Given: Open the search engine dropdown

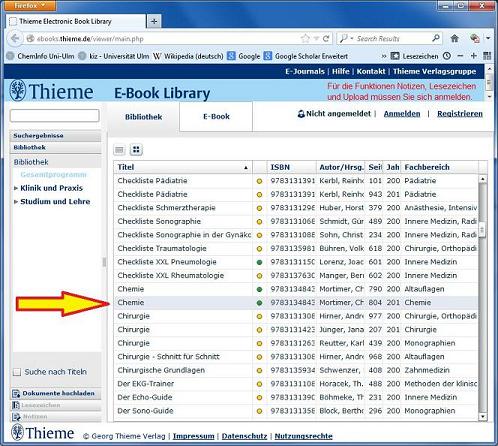Looking at the screenshot, I should [346, 39].
